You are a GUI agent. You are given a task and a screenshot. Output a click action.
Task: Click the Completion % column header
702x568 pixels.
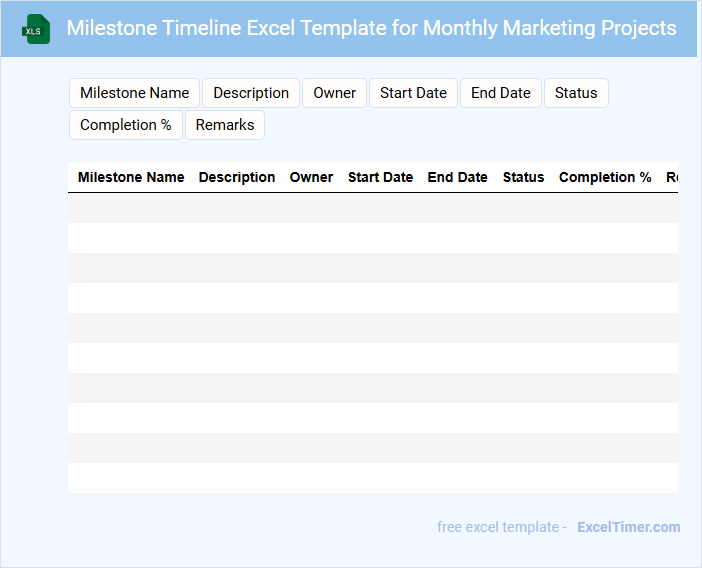(x=605, y=177)
